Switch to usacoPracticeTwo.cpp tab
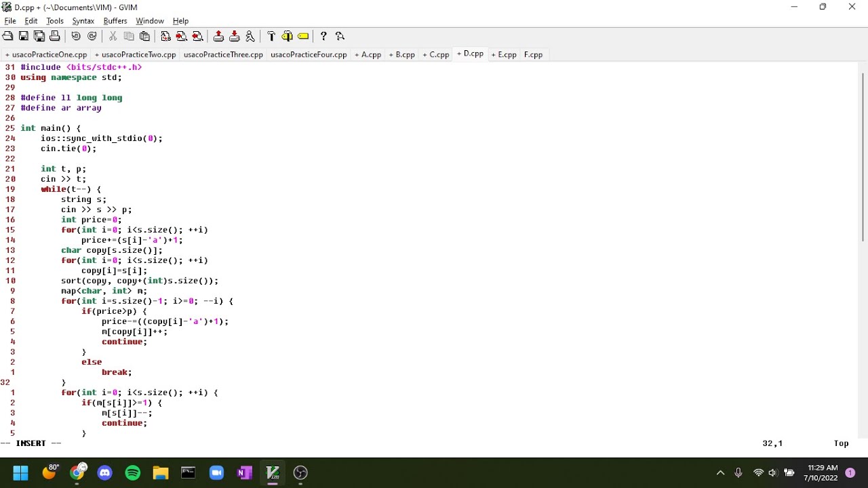868x488 pixels. [136, 54]
